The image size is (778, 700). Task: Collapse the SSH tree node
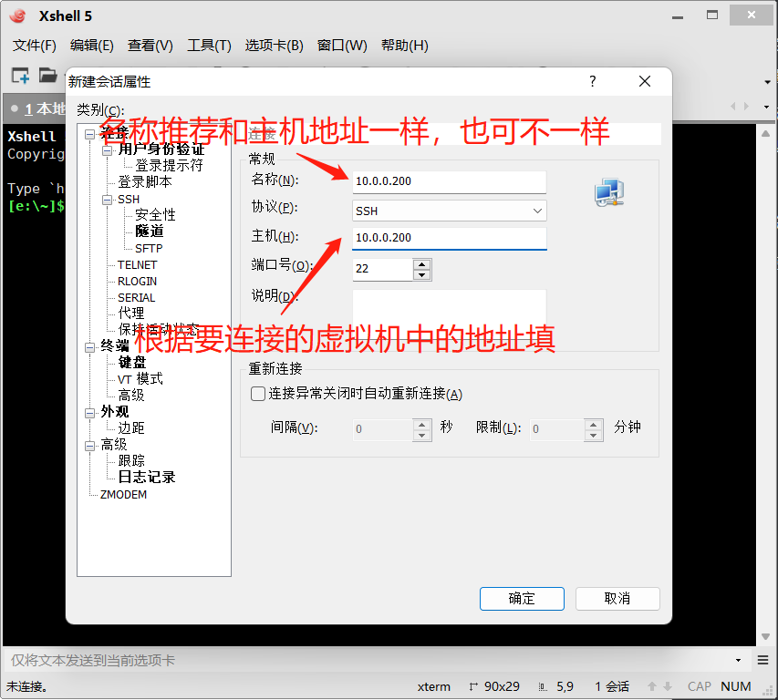[107, 200]
